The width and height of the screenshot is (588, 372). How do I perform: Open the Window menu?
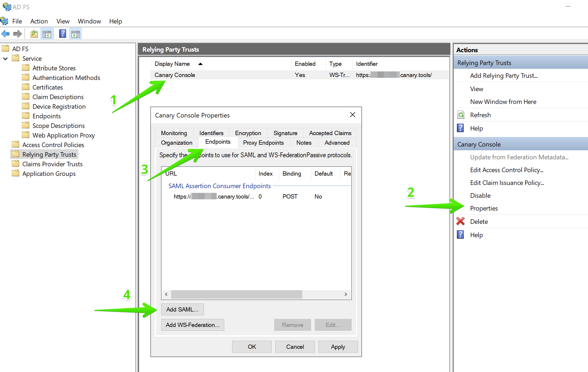[89, 21]
